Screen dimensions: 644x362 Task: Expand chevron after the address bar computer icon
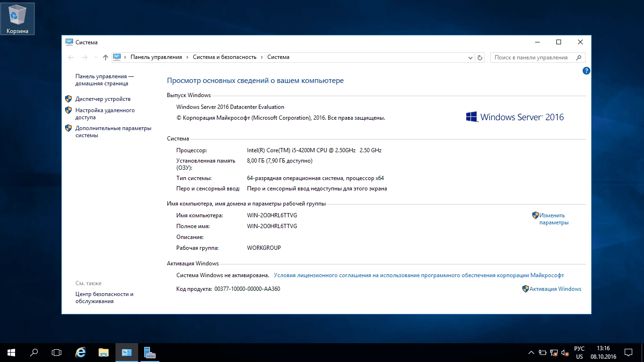(x=125, y=57)
